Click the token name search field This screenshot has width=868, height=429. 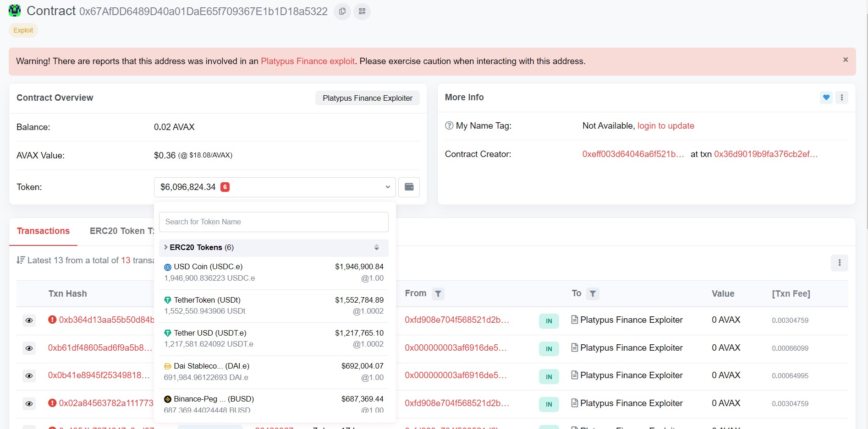click(x=274, y=222)
